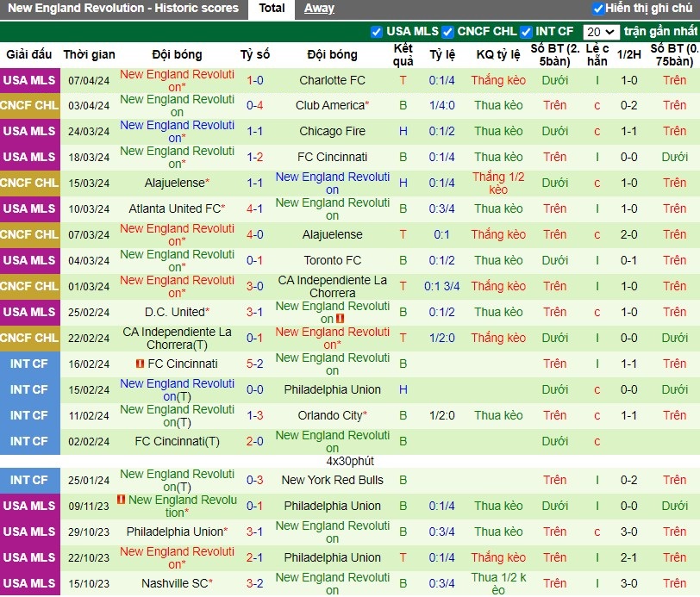Image resolution: width=700 pixels, height=597 pixels.
Task: Open D.C. United team link
Action: click(x=174, y=313)
